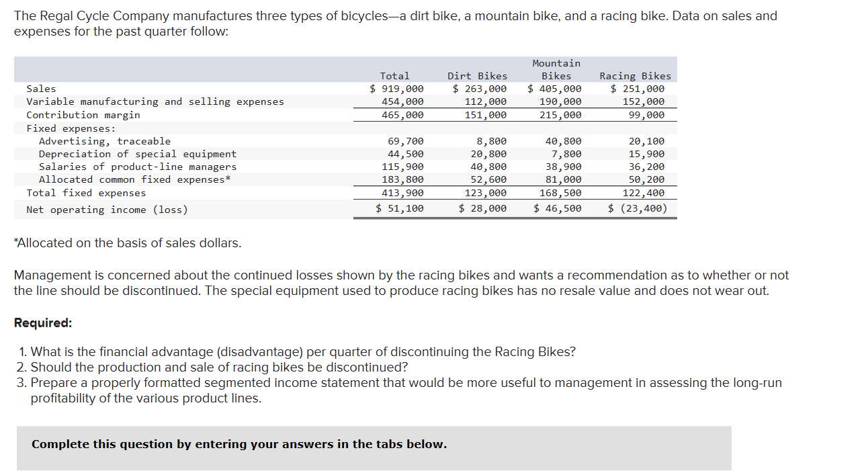Click the Racing Bikes column header
868x475 pixels.
pos(635,76)
